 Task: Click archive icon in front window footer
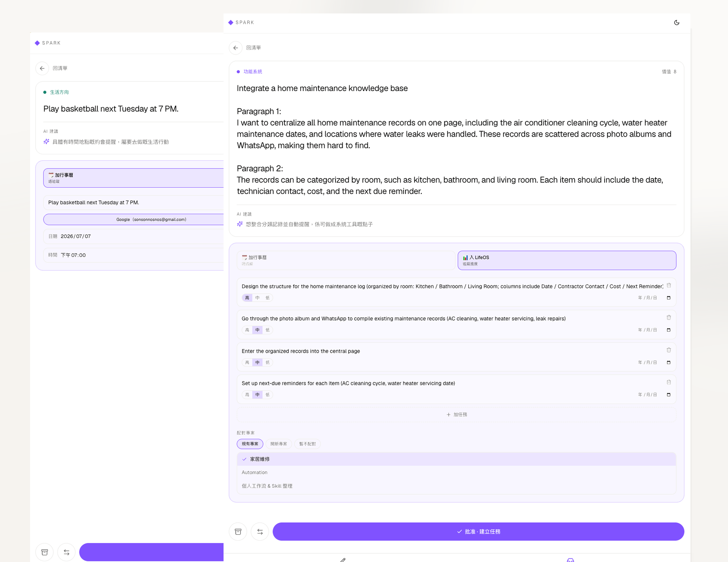pyautogui.click(x=238, y=532)
